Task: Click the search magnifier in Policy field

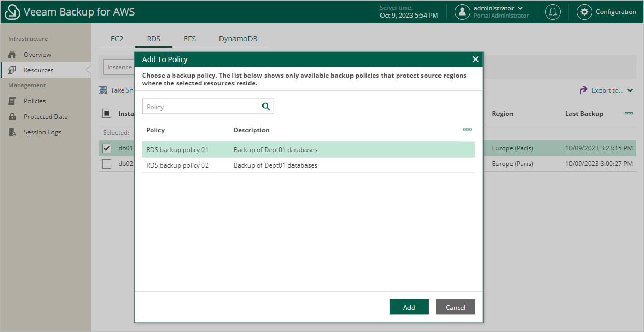Action: (x=266, y=107)
